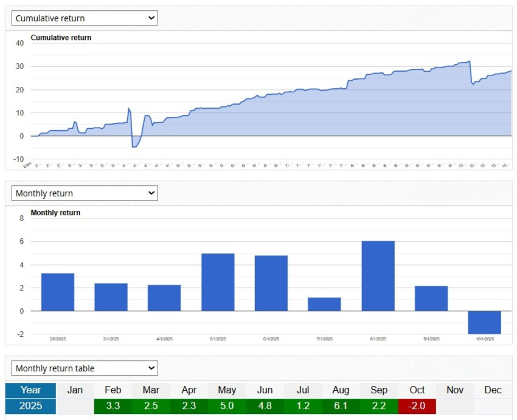Click the red -2.0 October table cell

pos(417,406)
